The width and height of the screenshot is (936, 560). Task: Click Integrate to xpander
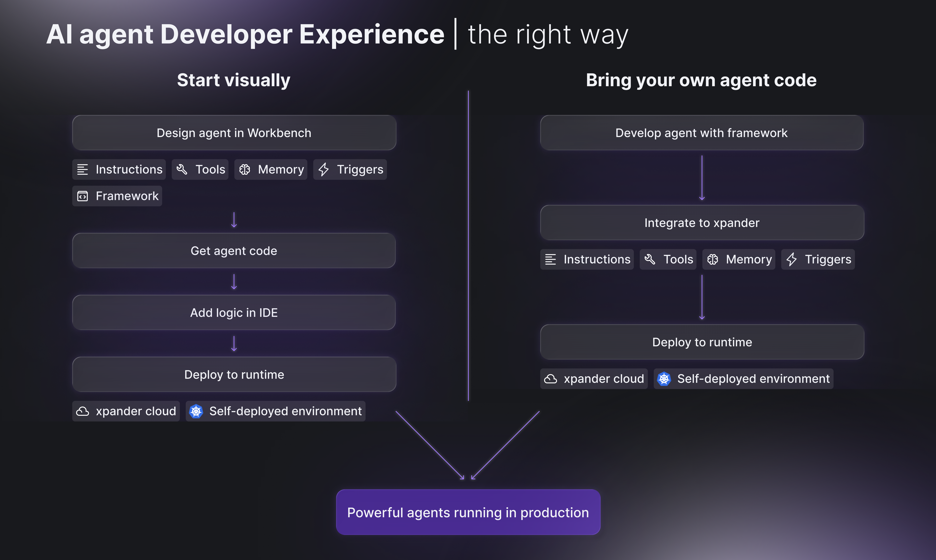pos(702,223)
